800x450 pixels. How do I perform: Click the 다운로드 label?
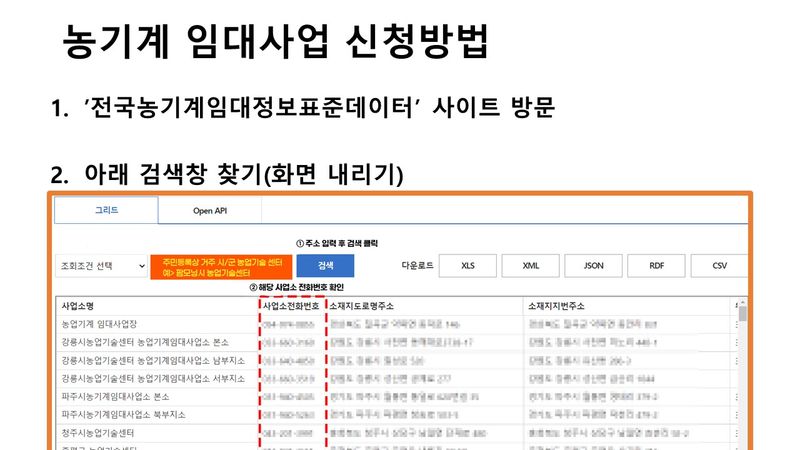point(417,266)
